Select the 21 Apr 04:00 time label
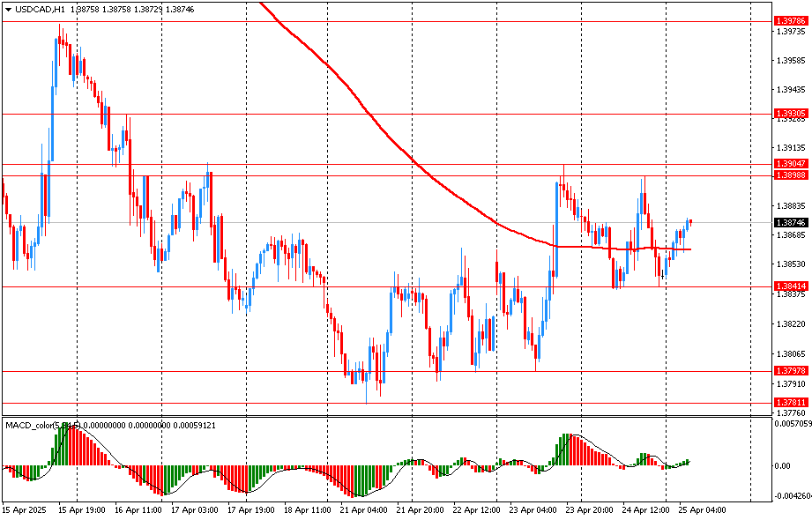 [363, 510]
